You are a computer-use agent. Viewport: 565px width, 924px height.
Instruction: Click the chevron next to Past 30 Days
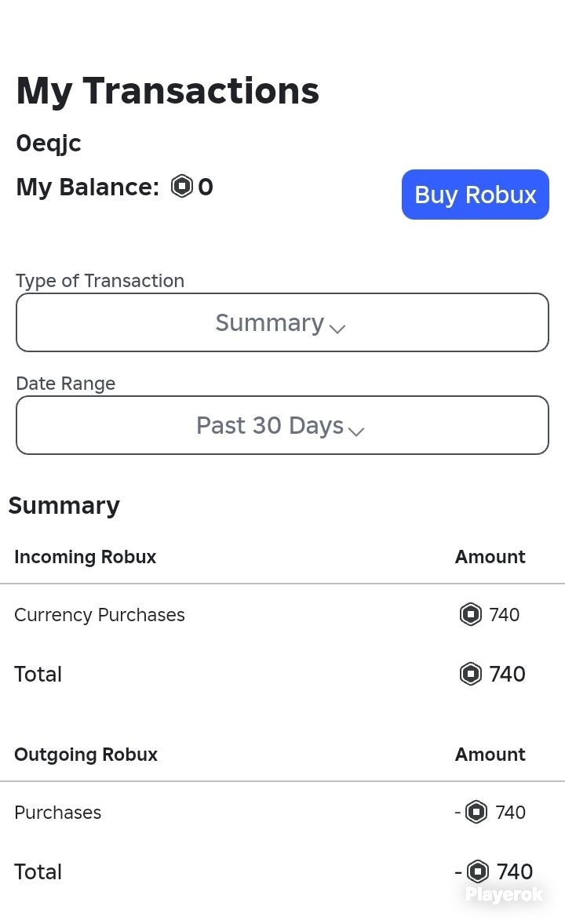point(356,431)
